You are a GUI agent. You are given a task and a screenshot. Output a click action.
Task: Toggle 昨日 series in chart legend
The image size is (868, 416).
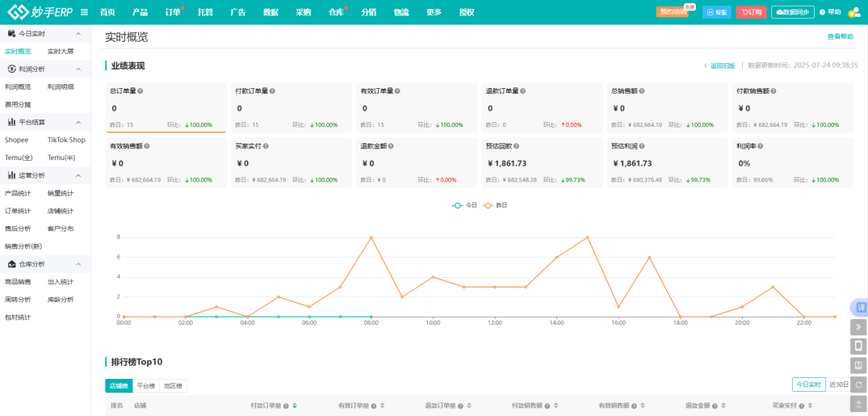tap(495, 205)
